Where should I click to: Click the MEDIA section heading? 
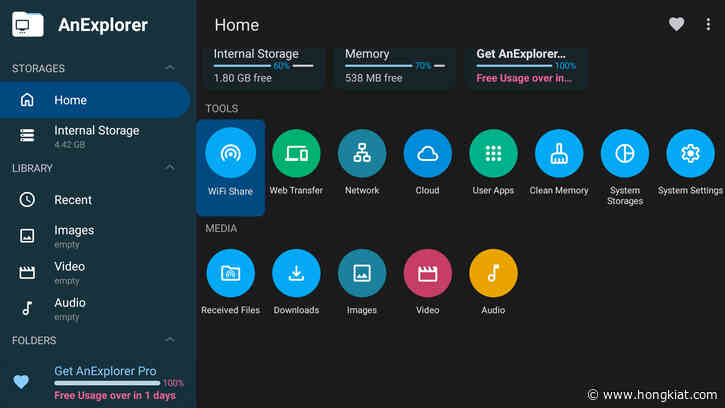tap(221, 229)
